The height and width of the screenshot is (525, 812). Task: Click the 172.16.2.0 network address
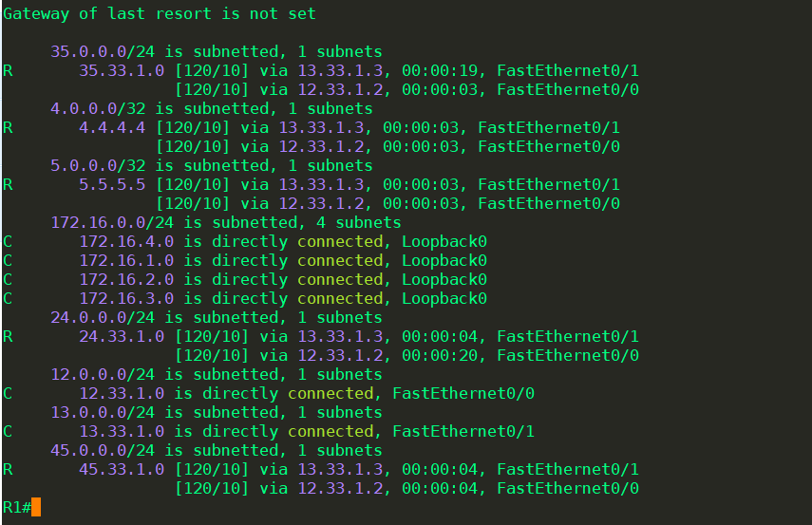coord(126,279)
